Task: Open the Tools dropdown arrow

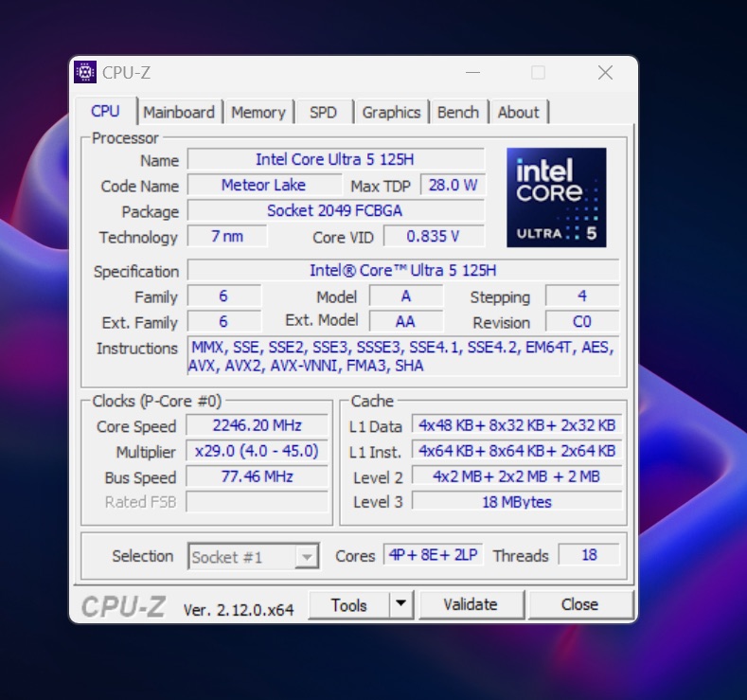Action: 401,604
